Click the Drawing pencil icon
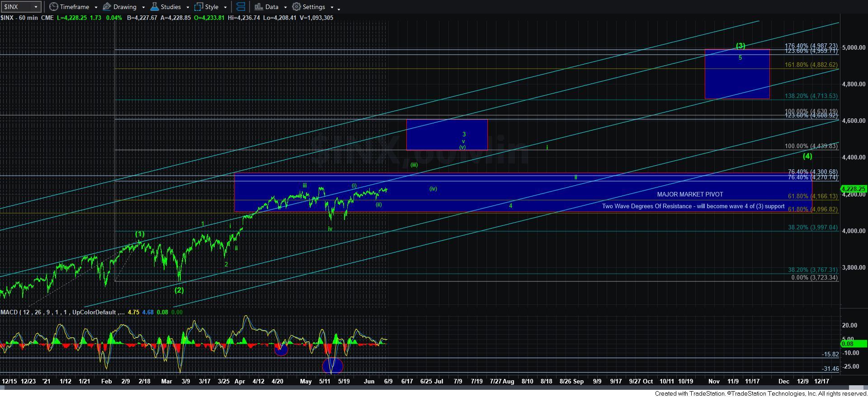The height and width of the screenshot is (397, 868). click(107, 7)
